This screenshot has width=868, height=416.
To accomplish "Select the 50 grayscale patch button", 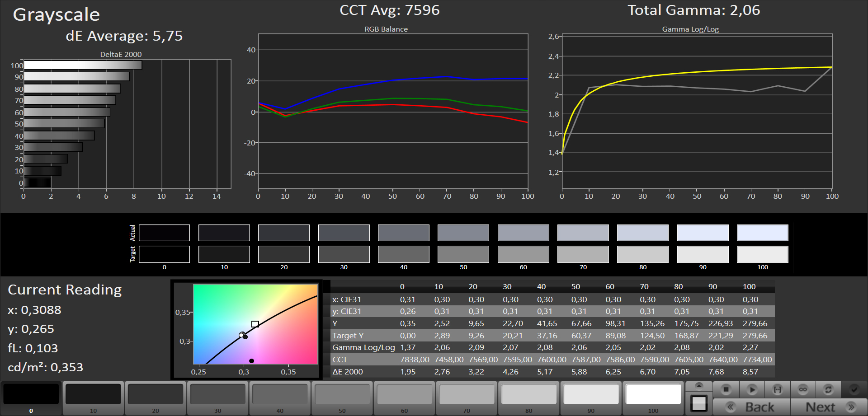I will click(342, 398).
